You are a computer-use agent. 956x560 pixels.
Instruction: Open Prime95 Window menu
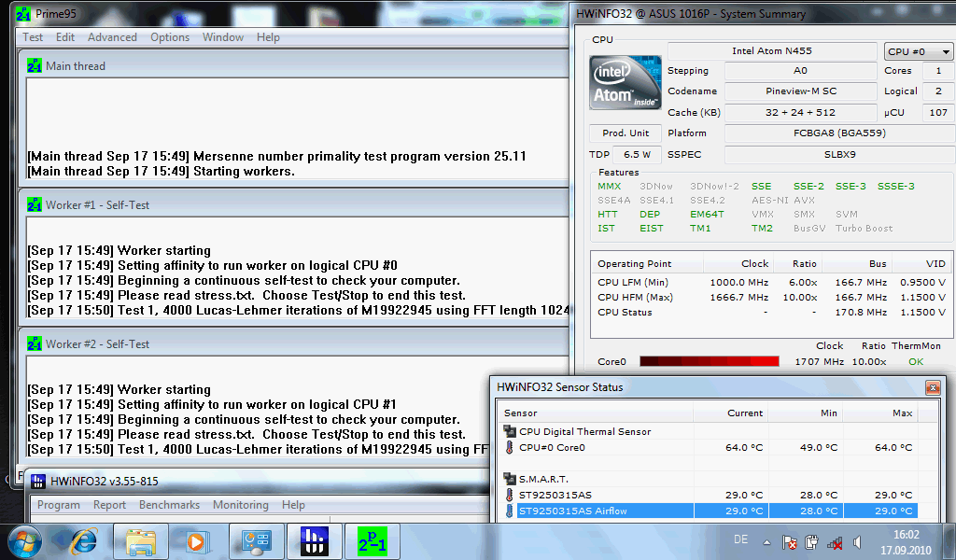[223, 37]
